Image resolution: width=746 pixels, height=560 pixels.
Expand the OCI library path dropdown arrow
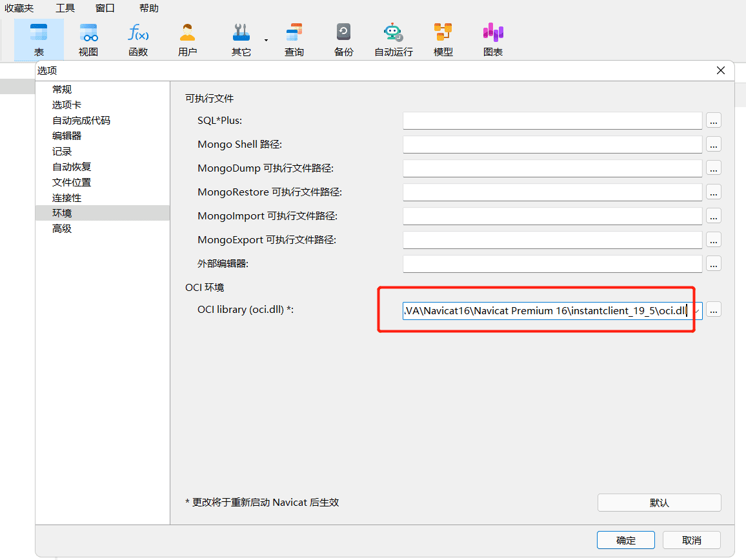tap(696, 311)
